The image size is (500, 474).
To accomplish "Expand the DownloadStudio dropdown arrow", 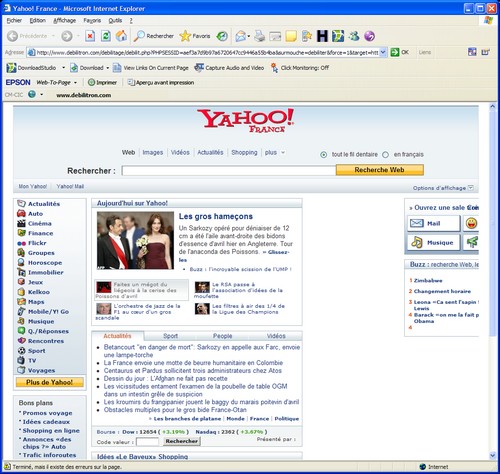I will point(63,68).
